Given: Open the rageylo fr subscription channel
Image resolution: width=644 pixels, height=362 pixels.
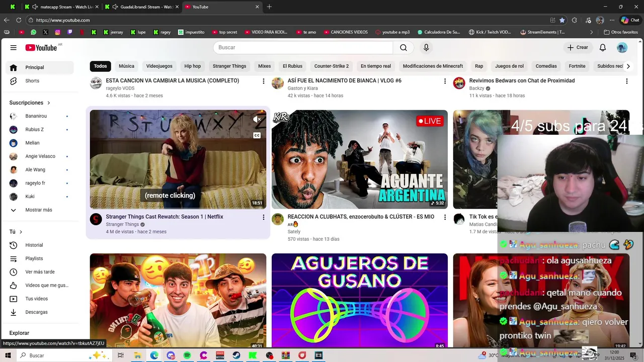Looking at the screenshot, I should (x=40, y=183).
